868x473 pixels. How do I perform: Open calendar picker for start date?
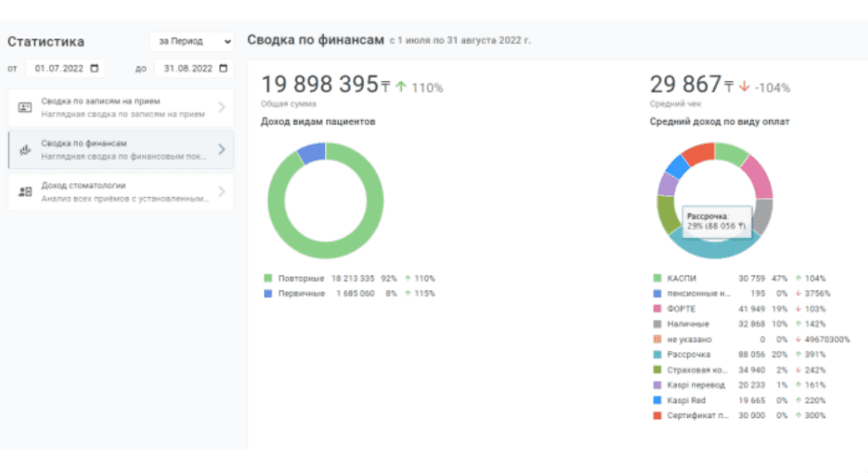94,68
